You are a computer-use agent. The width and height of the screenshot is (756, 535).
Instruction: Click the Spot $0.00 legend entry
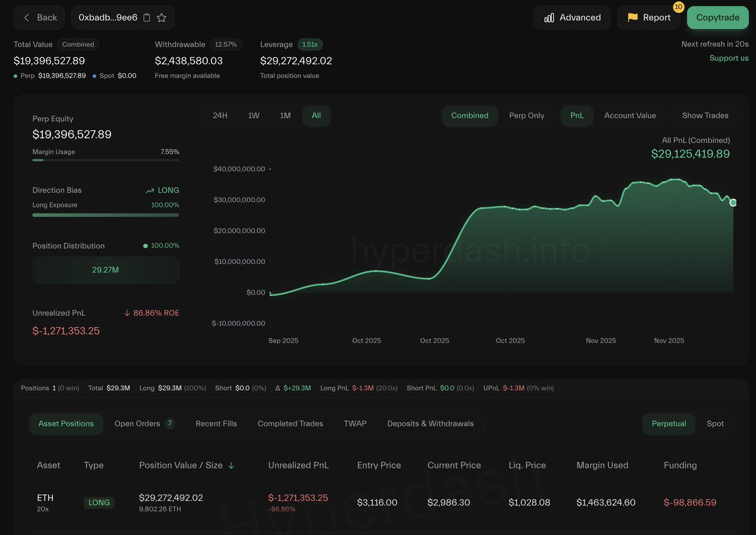(115, 76)
